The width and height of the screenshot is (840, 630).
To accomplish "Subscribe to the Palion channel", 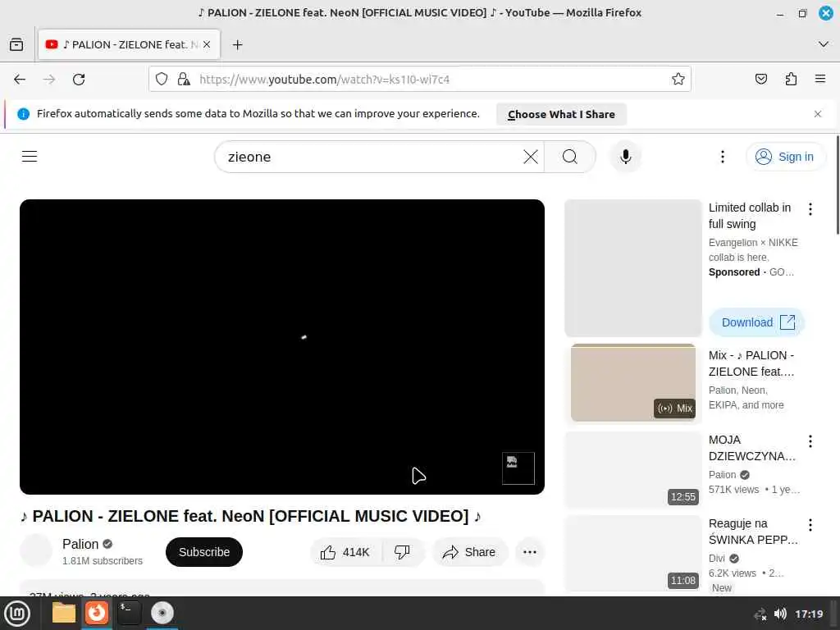I will 204,552.
